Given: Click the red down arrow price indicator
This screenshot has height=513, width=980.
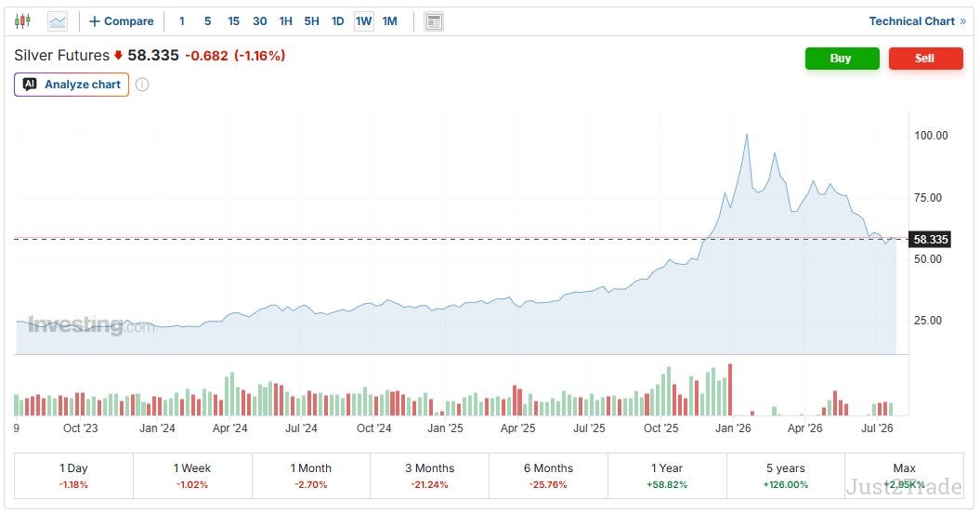Looking at the screenshot, I should pyautogui.click(x=118, y=55).
